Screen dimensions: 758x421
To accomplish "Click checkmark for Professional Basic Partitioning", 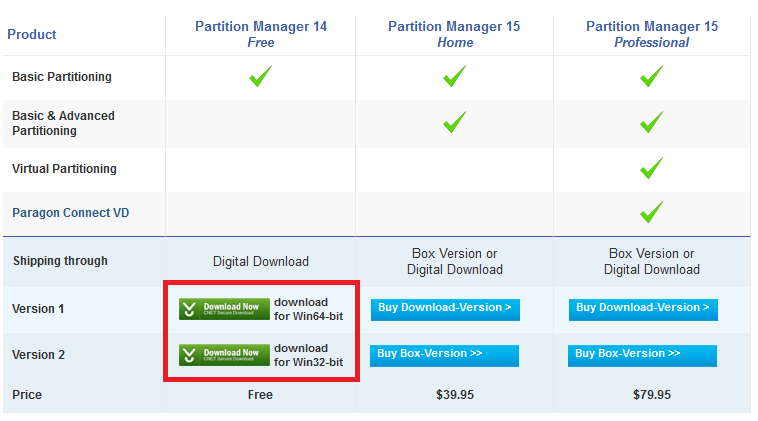I will pos(652,76).
